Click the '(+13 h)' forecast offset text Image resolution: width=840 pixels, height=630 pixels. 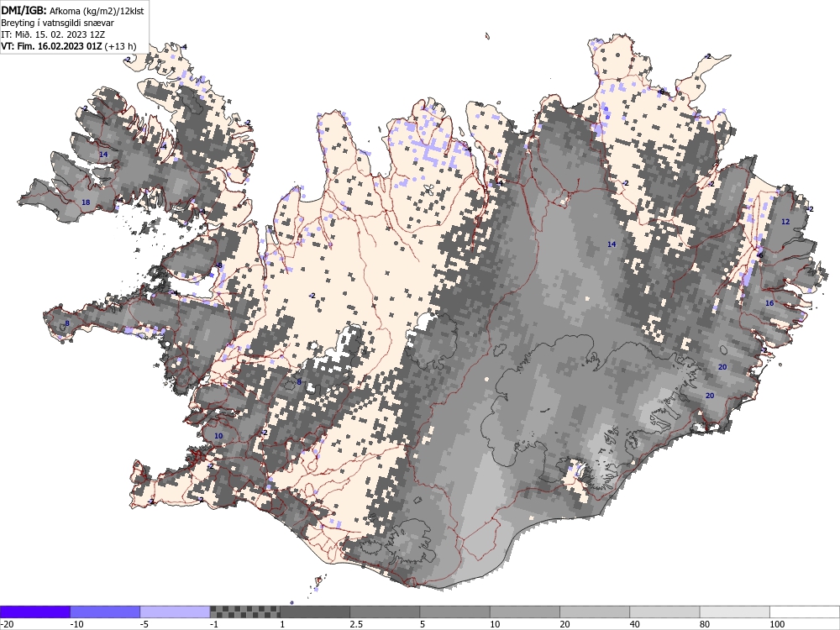[120, 46]
